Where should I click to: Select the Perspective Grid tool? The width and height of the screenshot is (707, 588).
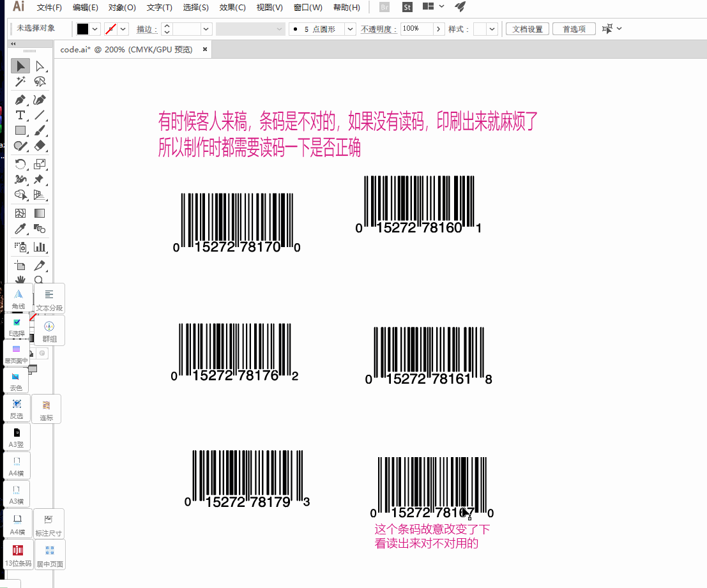pyautogui.click(x=40, y=195)
